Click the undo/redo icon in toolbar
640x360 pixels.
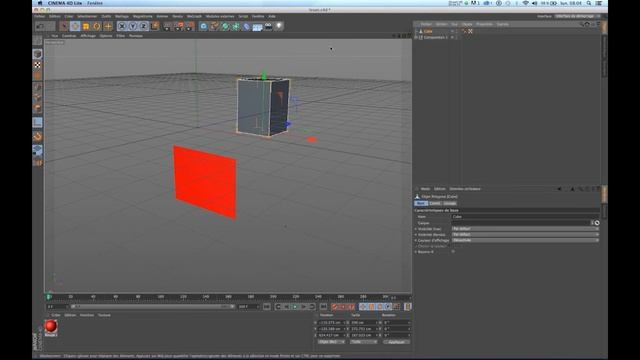[45, 26]
